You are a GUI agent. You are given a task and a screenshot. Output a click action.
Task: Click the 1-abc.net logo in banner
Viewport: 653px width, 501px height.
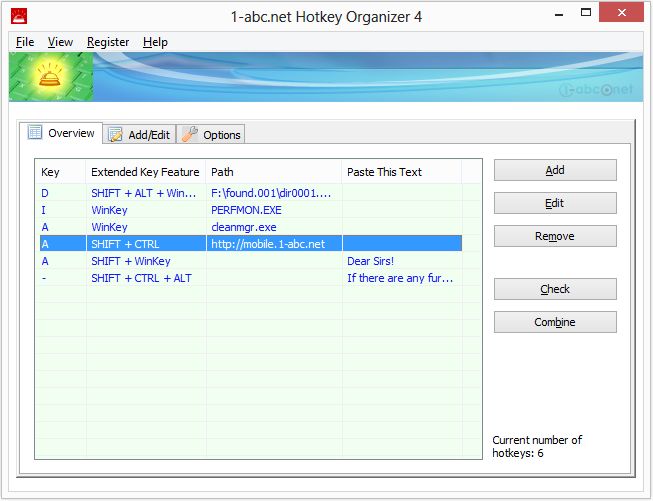click(x=595, y=89)
